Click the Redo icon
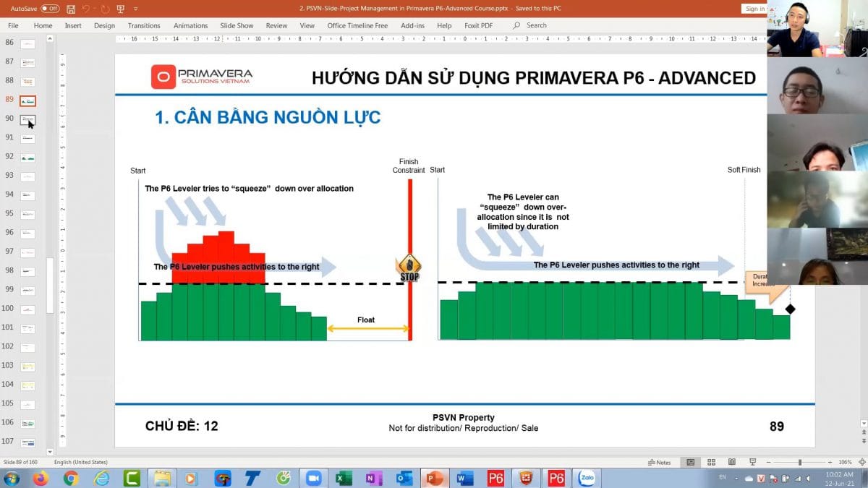This screenshot has width=868, height=488. (x=105, y=9)
